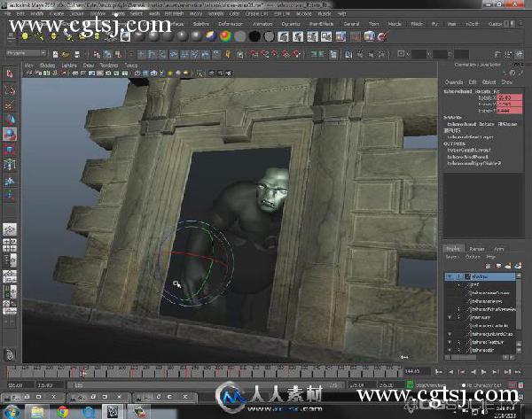Image resolution: width=532 pixels, height=419 pixels.
Task: Open the Create menu
Action: pos(57,13)
